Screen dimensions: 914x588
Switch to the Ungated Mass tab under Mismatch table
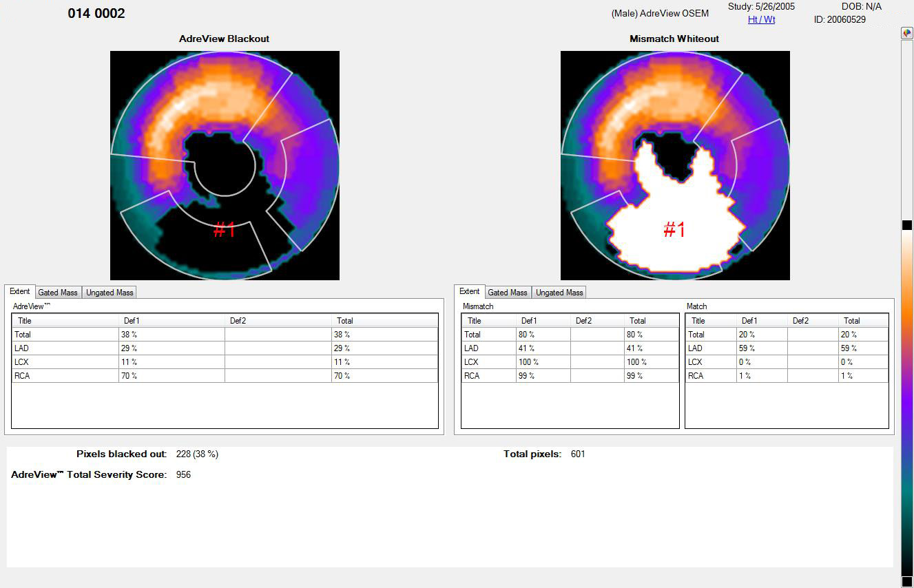(559, 292)
